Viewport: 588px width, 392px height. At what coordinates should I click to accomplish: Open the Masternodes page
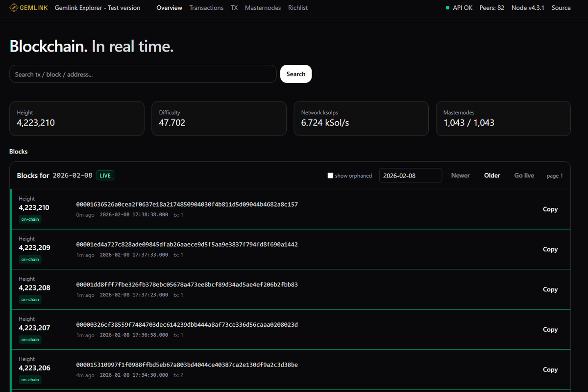[263, 8]
